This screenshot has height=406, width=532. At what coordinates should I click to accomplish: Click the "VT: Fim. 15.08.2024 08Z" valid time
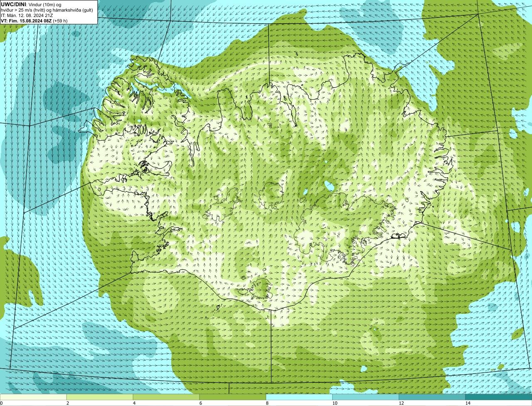click(26, 21)
